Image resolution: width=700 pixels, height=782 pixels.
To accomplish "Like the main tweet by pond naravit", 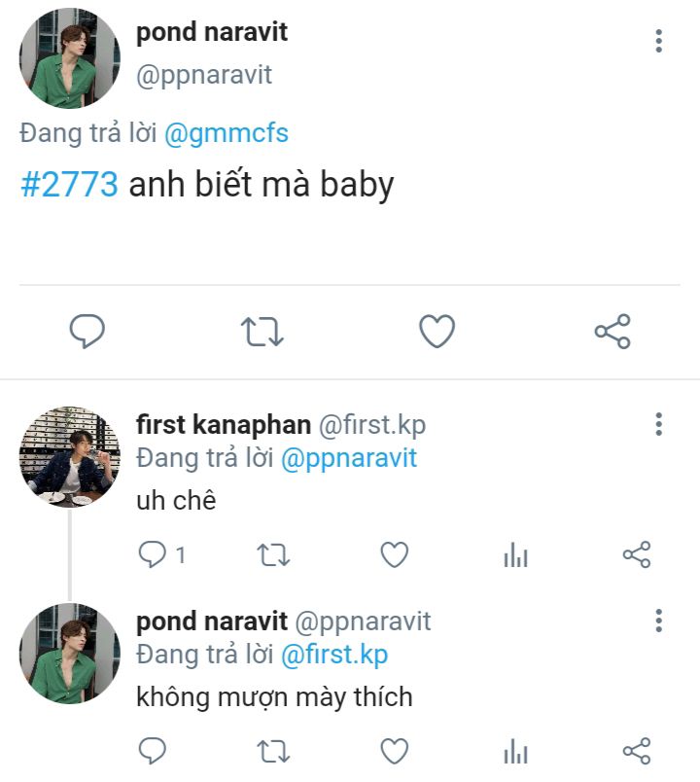I will tap(437, 333).
